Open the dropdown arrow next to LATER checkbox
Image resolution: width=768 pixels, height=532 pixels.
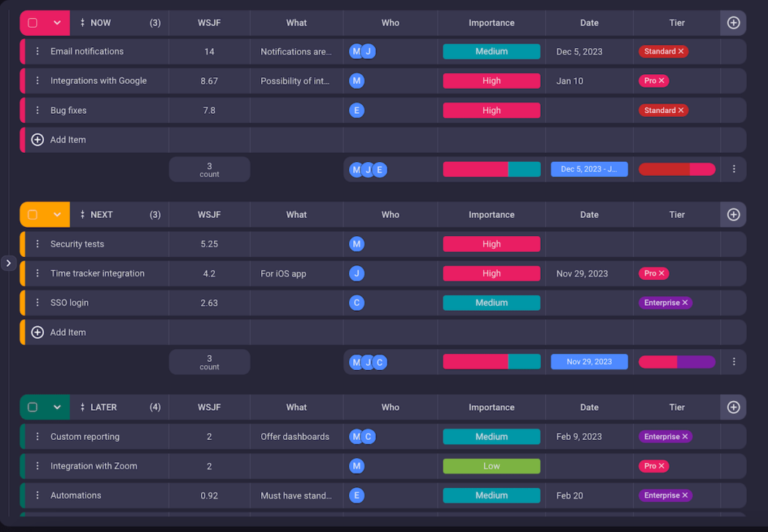click(55, 407)
